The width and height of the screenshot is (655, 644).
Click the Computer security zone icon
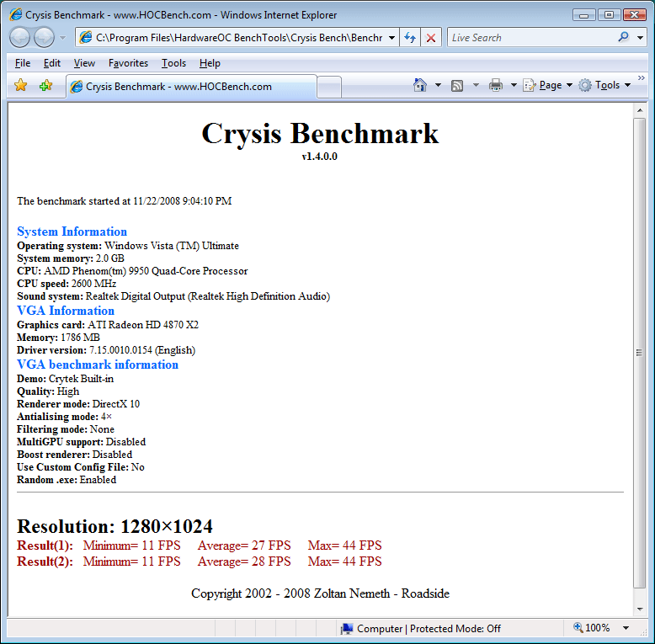[x=346, y=629]
